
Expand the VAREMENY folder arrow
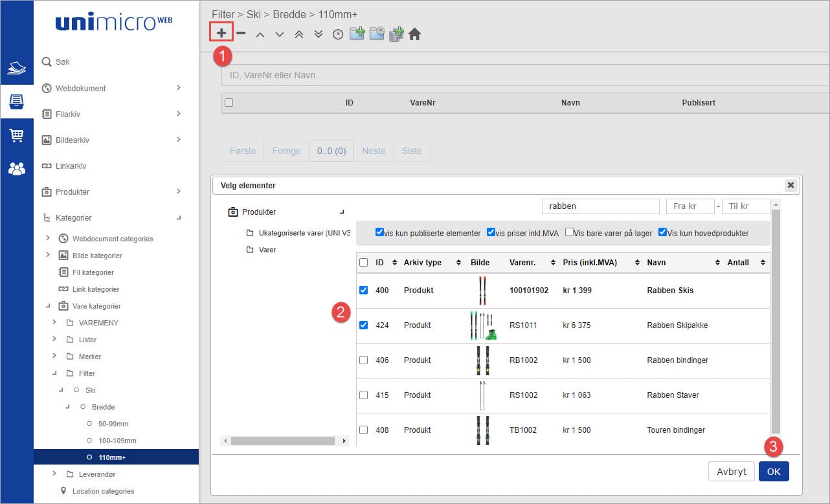(54, 322)
